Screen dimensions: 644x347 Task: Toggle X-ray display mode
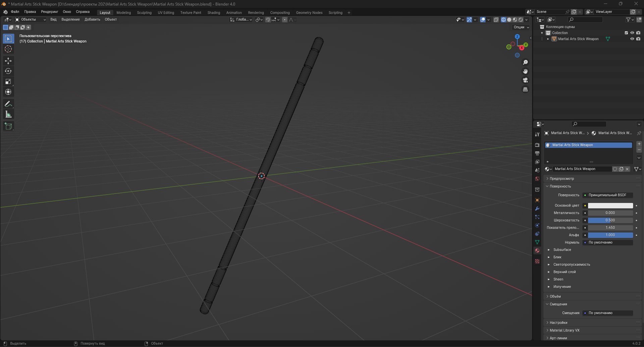[x=496, y=20]
